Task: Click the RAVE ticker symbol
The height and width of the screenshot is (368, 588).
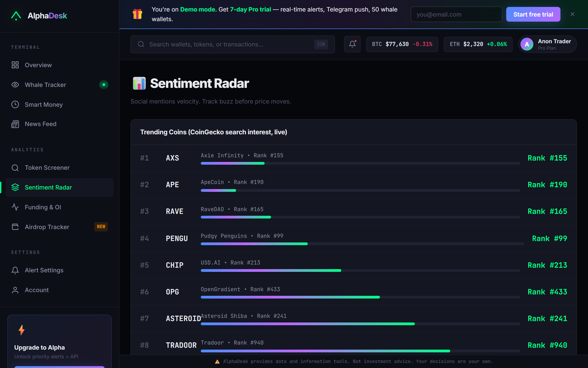Action: 175,212
